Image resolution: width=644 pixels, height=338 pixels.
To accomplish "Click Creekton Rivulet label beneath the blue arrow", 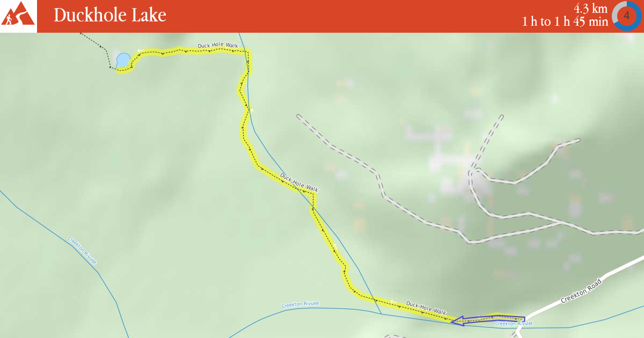I will click(x=514, y=324).
